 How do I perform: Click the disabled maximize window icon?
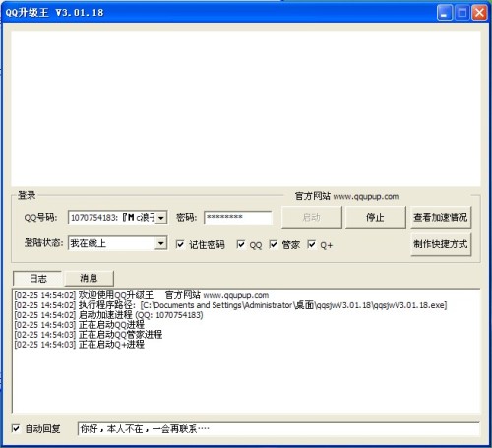[461, 13]
